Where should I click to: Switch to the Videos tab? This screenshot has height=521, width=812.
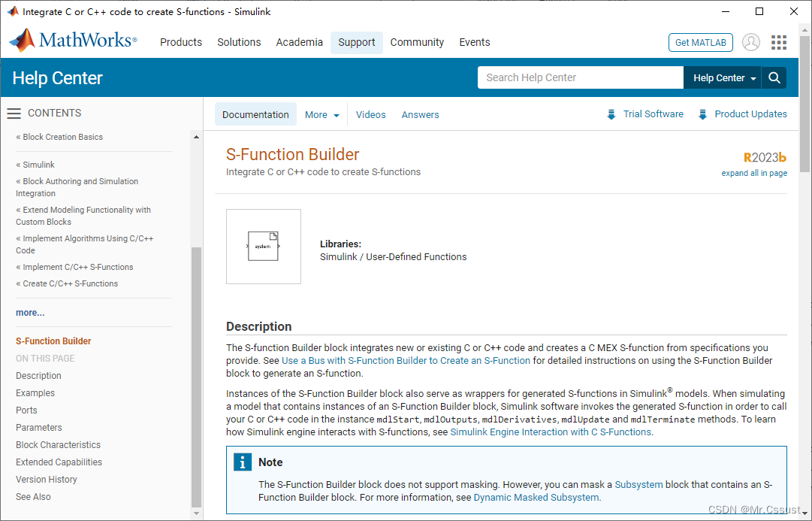(x=371, y=114)
